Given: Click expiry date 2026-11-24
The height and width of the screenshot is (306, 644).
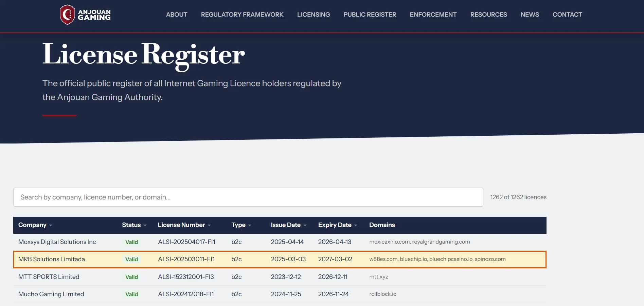Looking at the screenshot, I should click(x=334, y=294).
